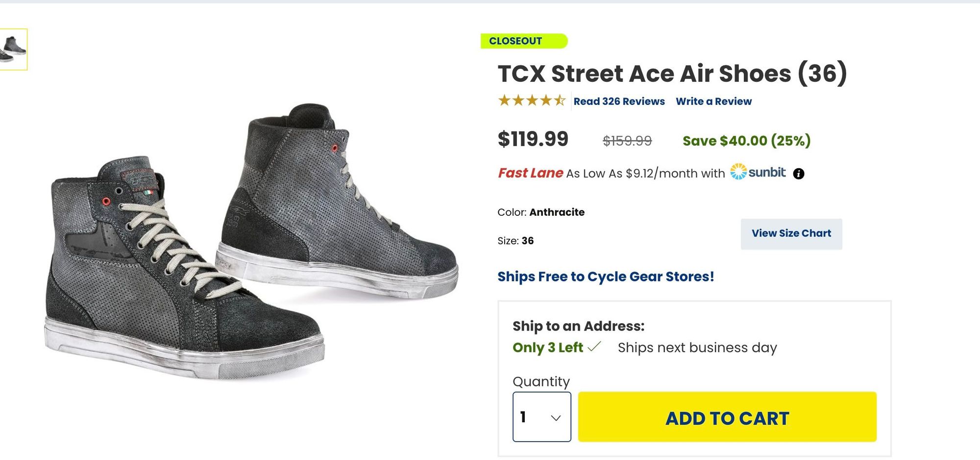Click the Only 3 Left stock notice

point(547,348)
